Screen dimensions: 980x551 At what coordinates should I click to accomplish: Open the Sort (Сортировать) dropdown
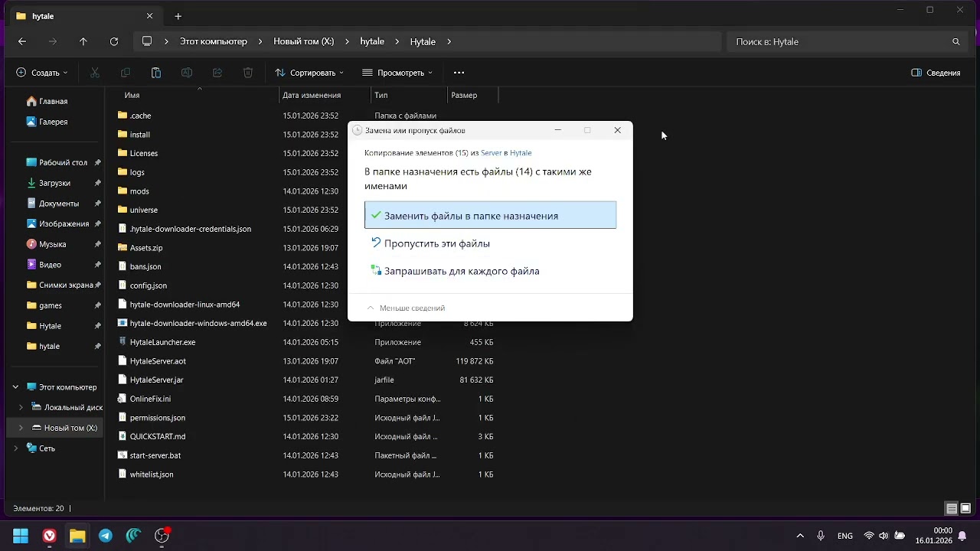point(309,73)
